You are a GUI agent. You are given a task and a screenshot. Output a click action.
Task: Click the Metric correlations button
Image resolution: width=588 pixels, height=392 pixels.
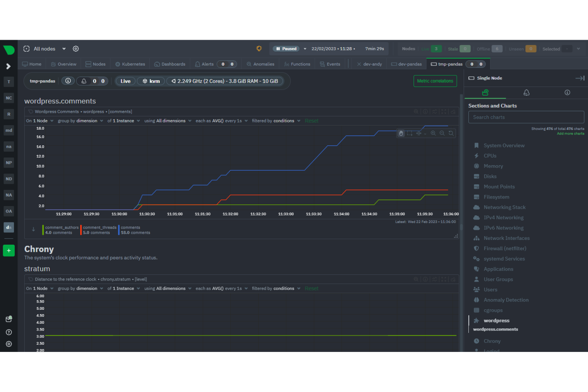click(x=435, y=81)
